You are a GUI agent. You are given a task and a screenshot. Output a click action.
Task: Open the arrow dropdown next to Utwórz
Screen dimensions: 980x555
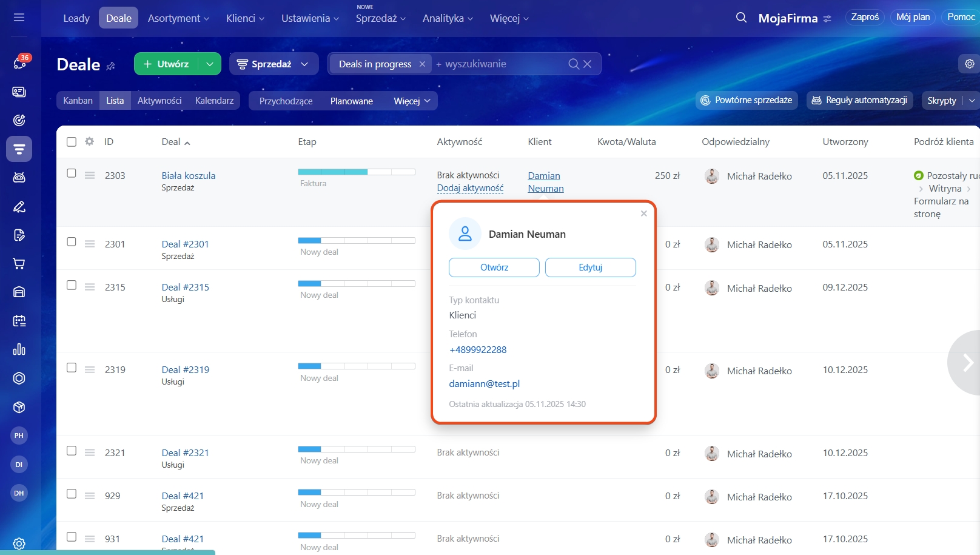pos(209,64)
